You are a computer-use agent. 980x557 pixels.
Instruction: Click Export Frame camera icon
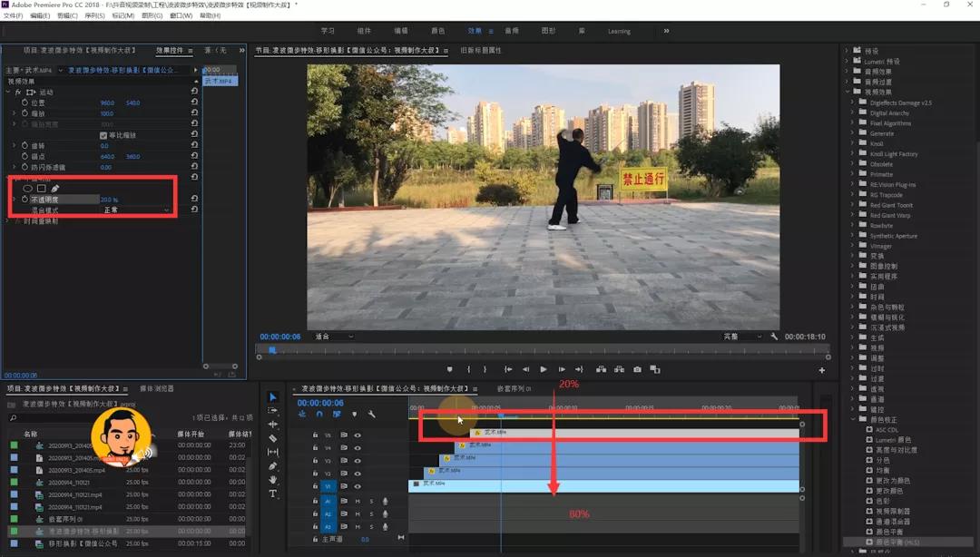(x=637, y=369)
